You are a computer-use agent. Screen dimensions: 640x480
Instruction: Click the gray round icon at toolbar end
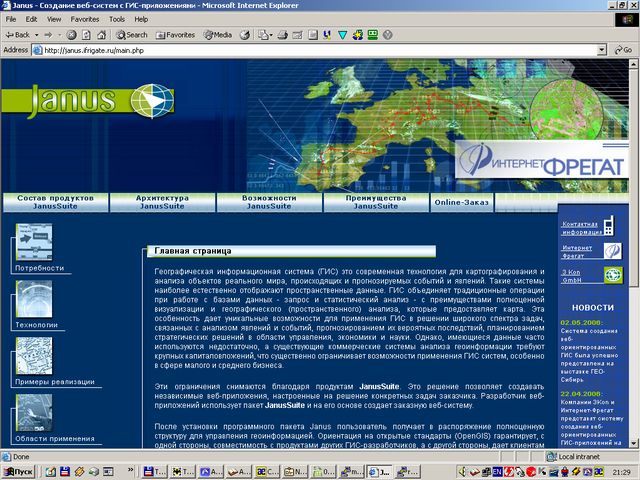point(388,35)
